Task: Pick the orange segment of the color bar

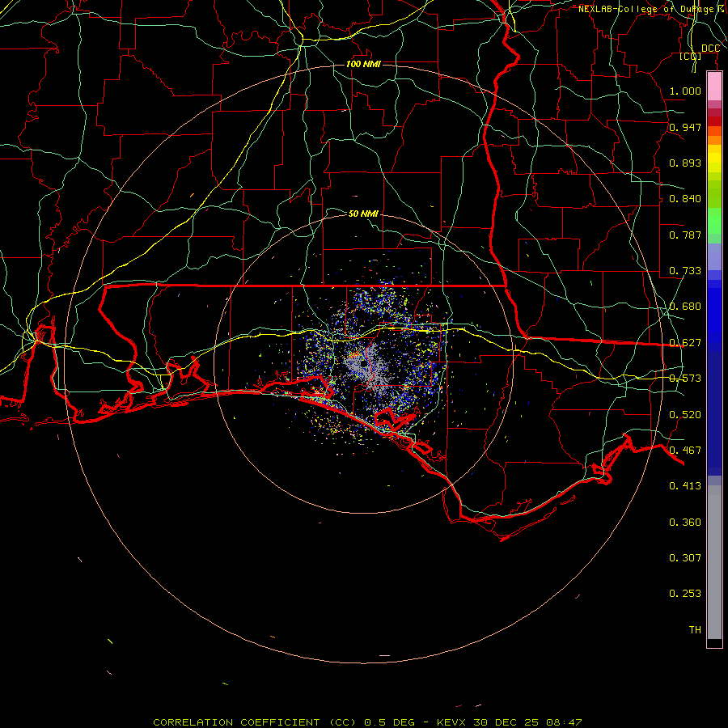Action: (714, 140)
